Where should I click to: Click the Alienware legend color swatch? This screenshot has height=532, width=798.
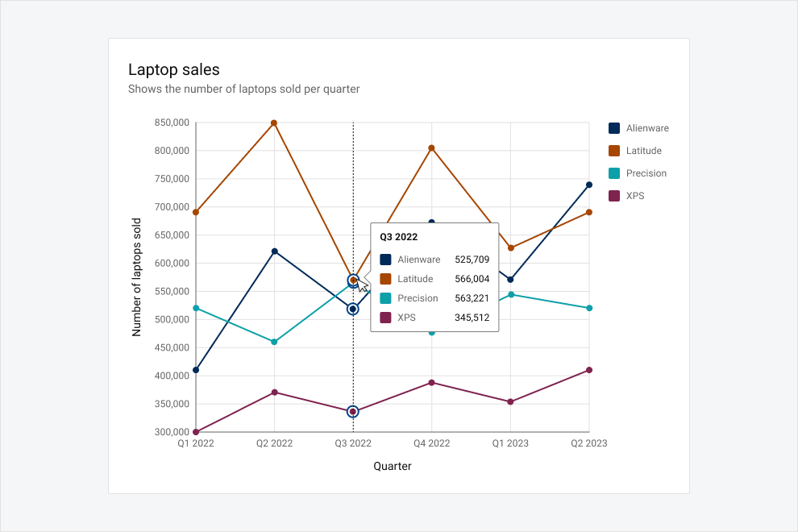pyautogui.click(x=614, y=128)
